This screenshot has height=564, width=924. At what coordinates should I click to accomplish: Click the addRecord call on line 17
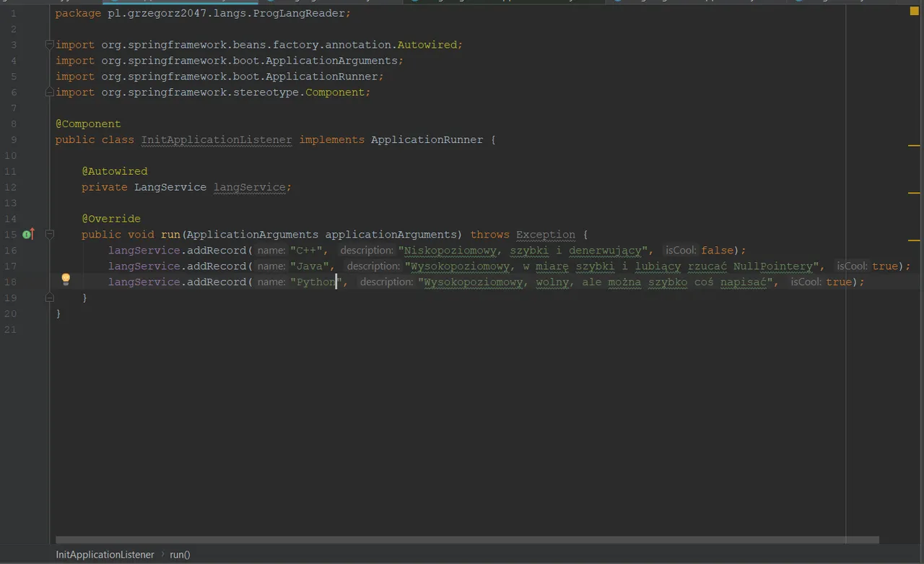coord(217,266)
